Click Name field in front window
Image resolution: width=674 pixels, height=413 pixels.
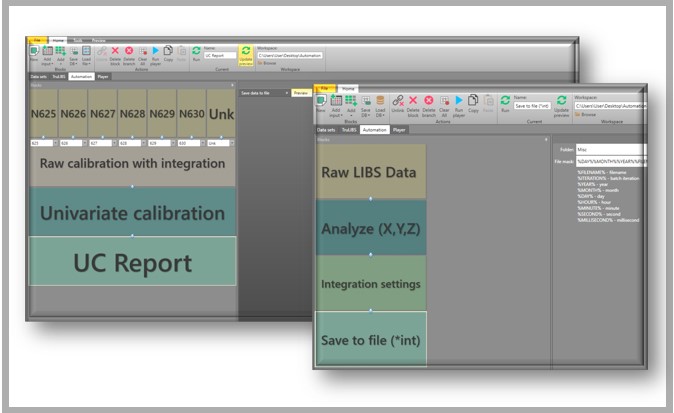pyautogui.click(x=532, y=106)
